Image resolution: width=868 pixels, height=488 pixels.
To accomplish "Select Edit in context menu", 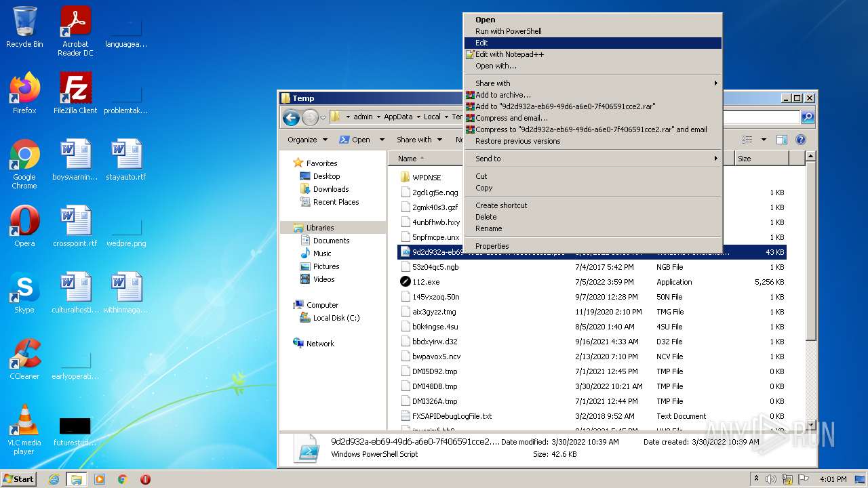I will click(593, 43).
